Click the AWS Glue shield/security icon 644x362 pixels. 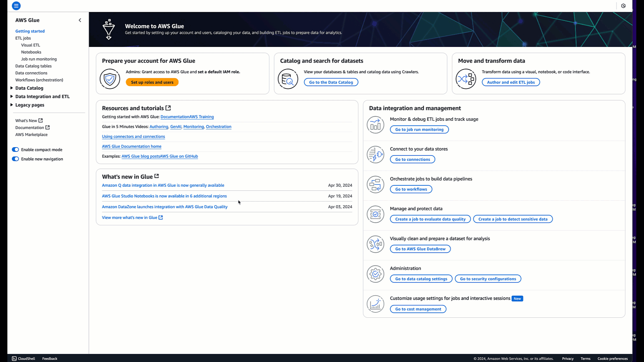click(110, 78)
